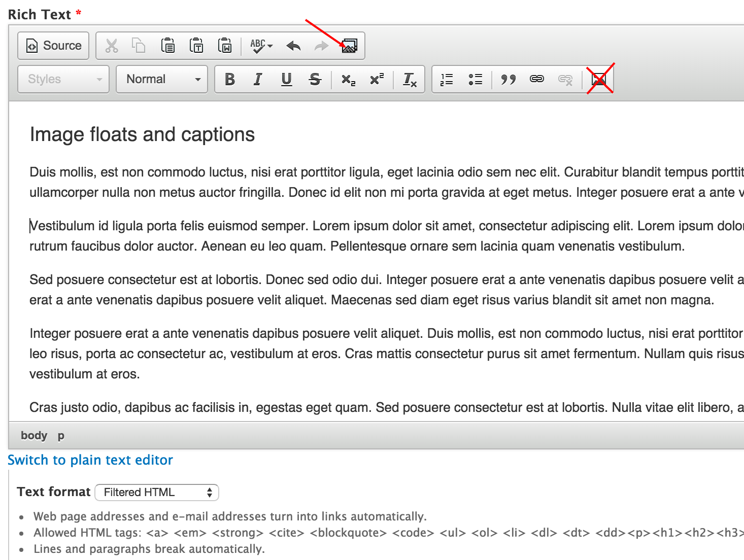
Task: Click paragraph starting 'Sed posuere consectetur'
Action: tap(387, 290)
